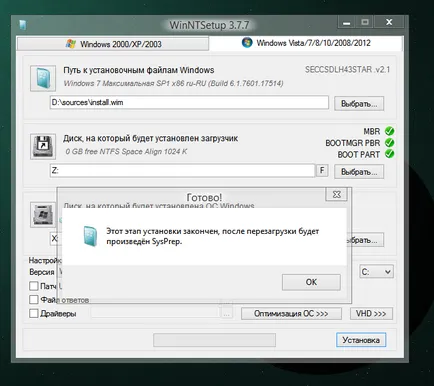
Task: Click the Windows installation source icon
Action: [x=43, y=78]
